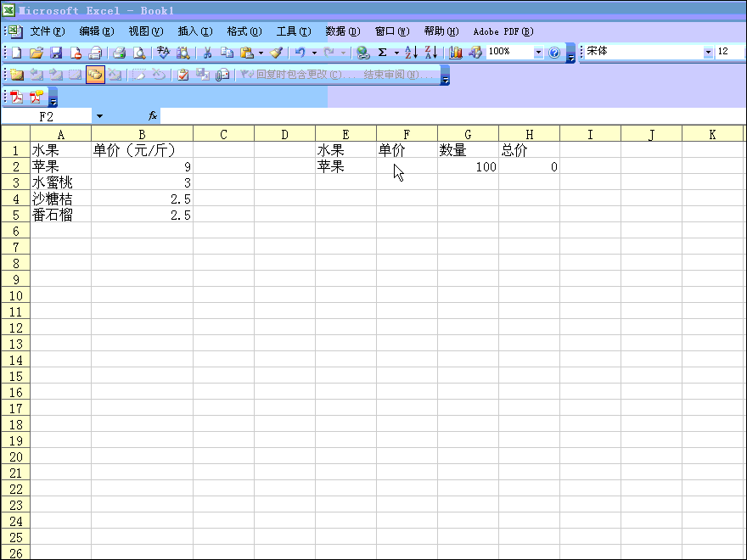This screenshot has width=747, height=560.
Task: Expand the Name Box dropdown arrow
Action: click(99, 115)
